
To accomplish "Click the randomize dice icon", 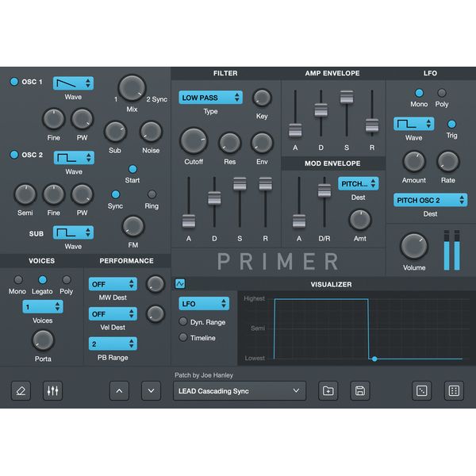I will (422, 390).
